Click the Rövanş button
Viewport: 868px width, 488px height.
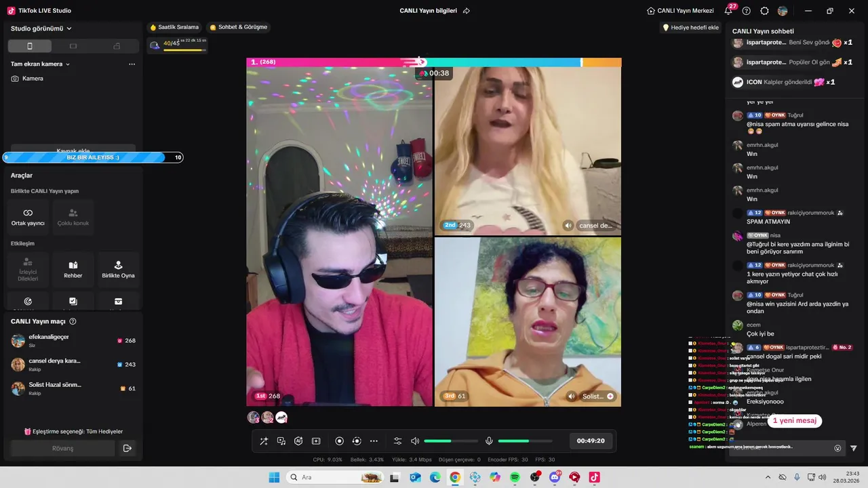(x=62, y=448)
